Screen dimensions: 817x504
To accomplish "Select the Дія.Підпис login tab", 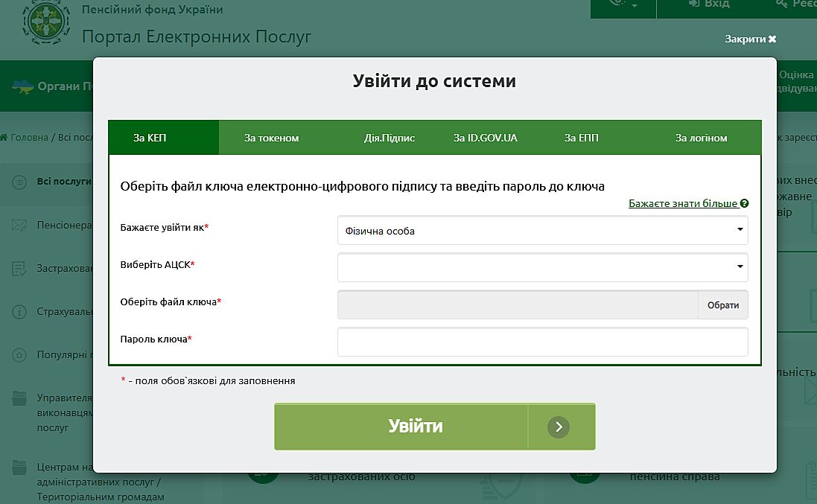I will click(x=389, y=138).
